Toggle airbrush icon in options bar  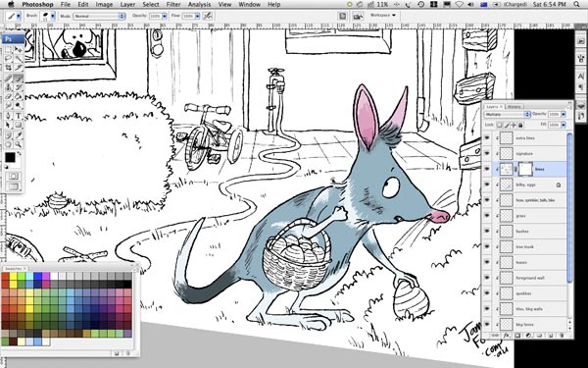(208, 16)
